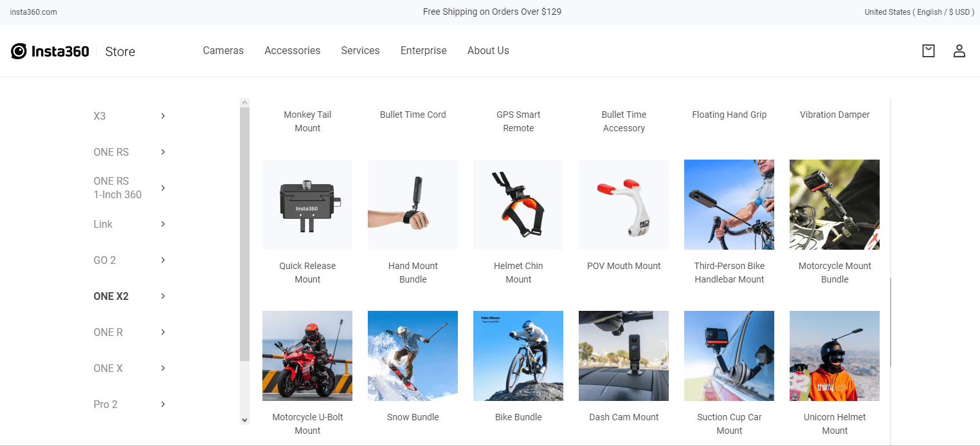Click insta360.com link in top bar

(33, 12)
